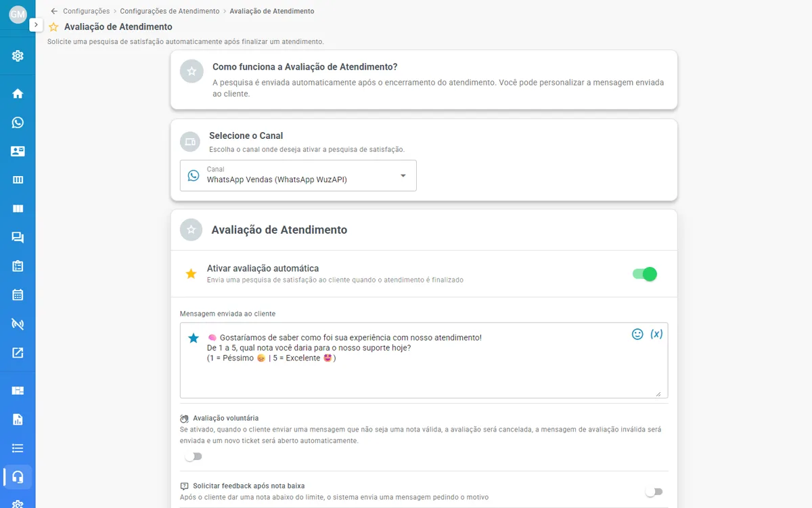Open the dashboard tiles sidebar icon
This screenshot has width=812, height=508.
[x=18, y=390]
